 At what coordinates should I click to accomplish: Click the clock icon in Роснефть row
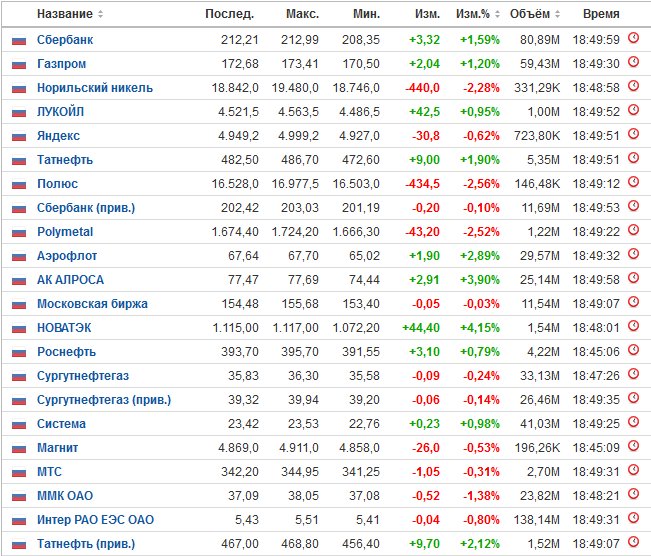[x=633, y=350]
